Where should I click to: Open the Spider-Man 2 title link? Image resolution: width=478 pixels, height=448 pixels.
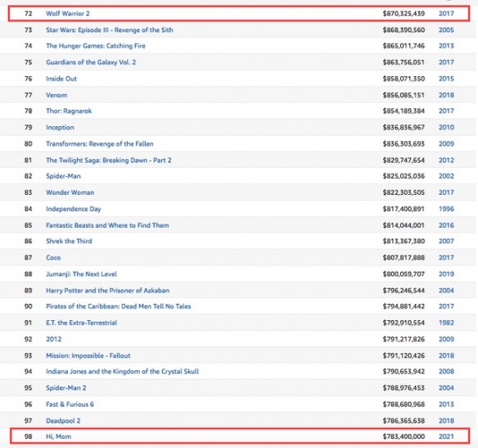tap(65, 388)
